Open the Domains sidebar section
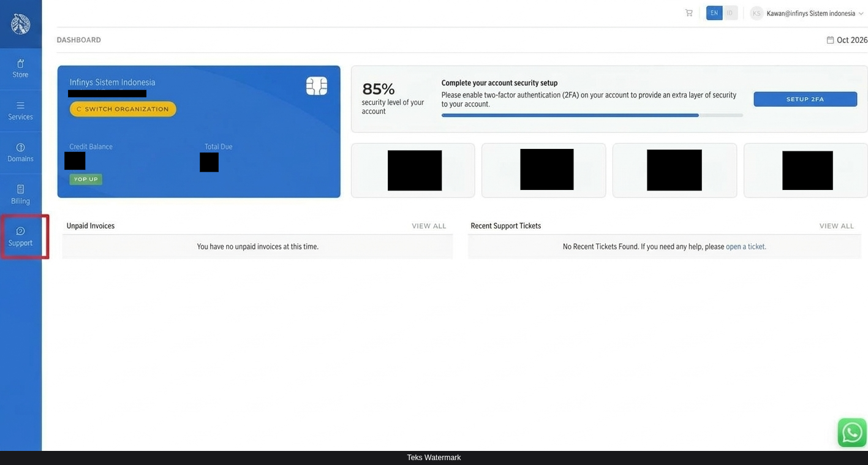The image size is (868, 465). pyautogui.click(x=20, y=153)
